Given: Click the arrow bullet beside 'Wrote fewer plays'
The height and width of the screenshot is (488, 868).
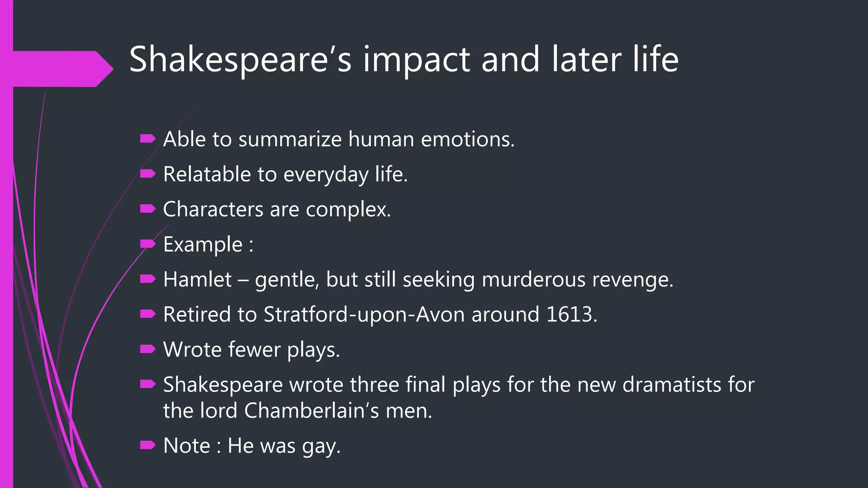Looking at the screenshot, I should coord(148,349).
